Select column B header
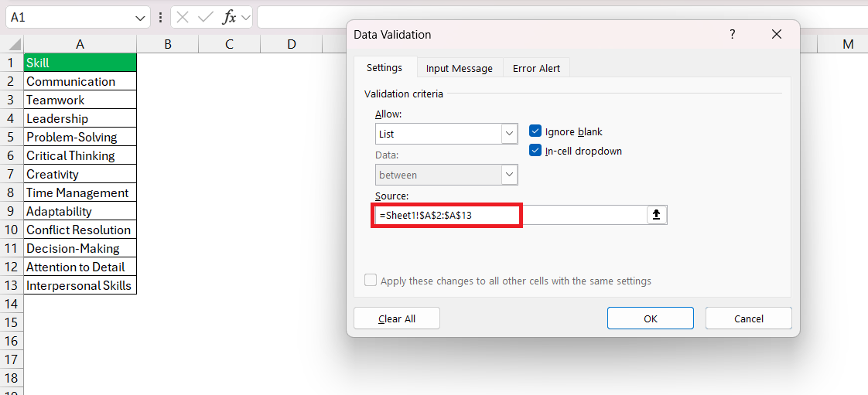868x395 pixels. coord(168,44)
